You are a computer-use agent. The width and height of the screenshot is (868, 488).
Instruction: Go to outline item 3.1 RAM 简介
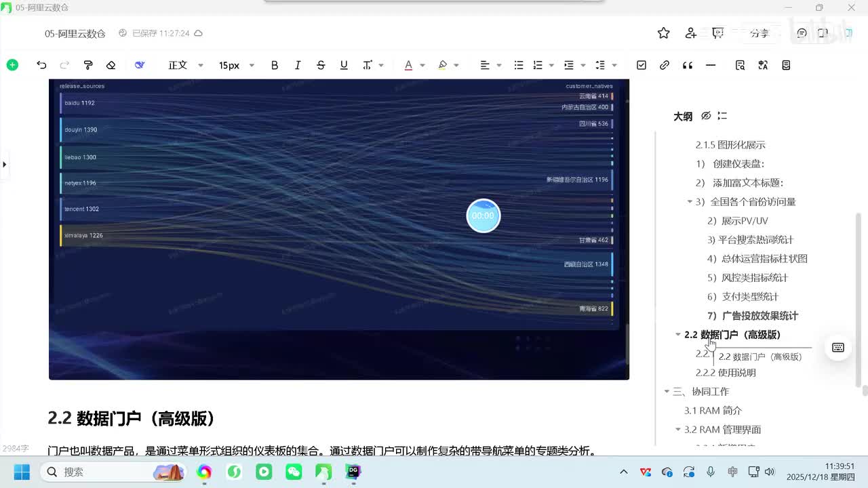(713, 410)
